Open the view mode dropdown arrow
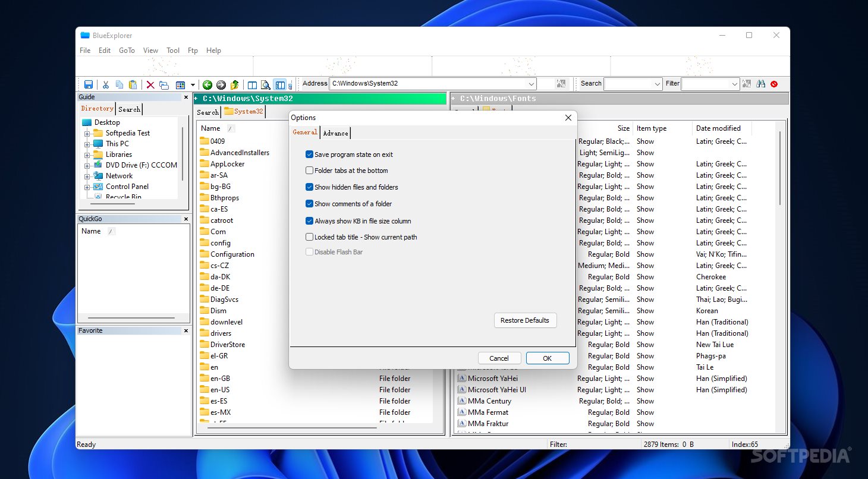Viewport: 868px width, 479px height. pyautogui.click(x=193, y=85)
